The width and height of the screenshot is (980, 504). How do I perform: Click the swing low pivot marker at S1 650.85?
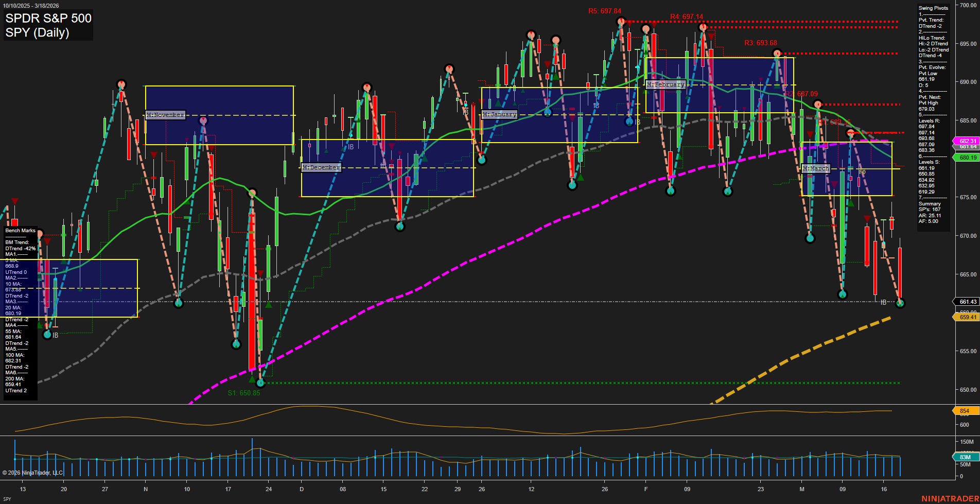(x=260, y=383)
